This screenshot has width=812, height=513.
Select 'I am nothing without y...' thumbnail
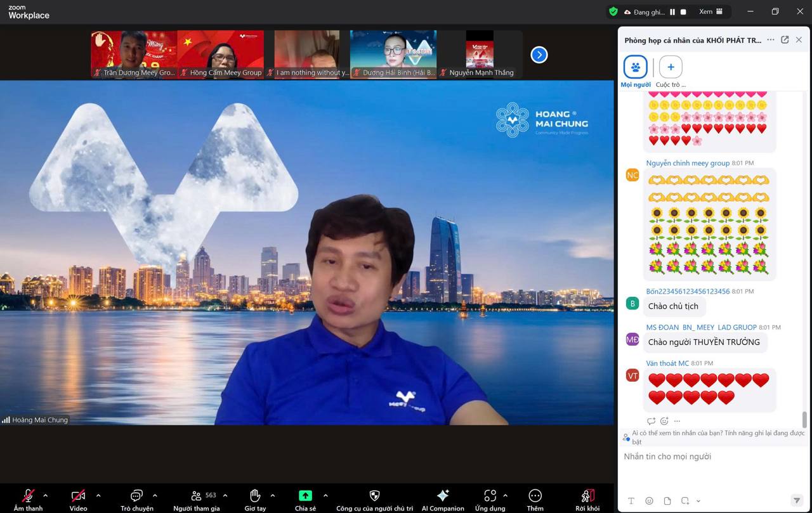click(308, 54)
